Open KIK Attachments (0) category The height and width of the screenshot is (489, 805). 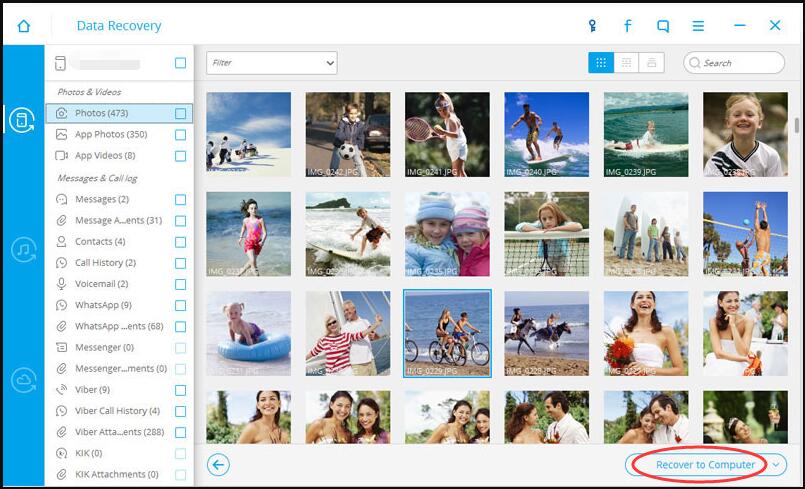coord(119,475)
